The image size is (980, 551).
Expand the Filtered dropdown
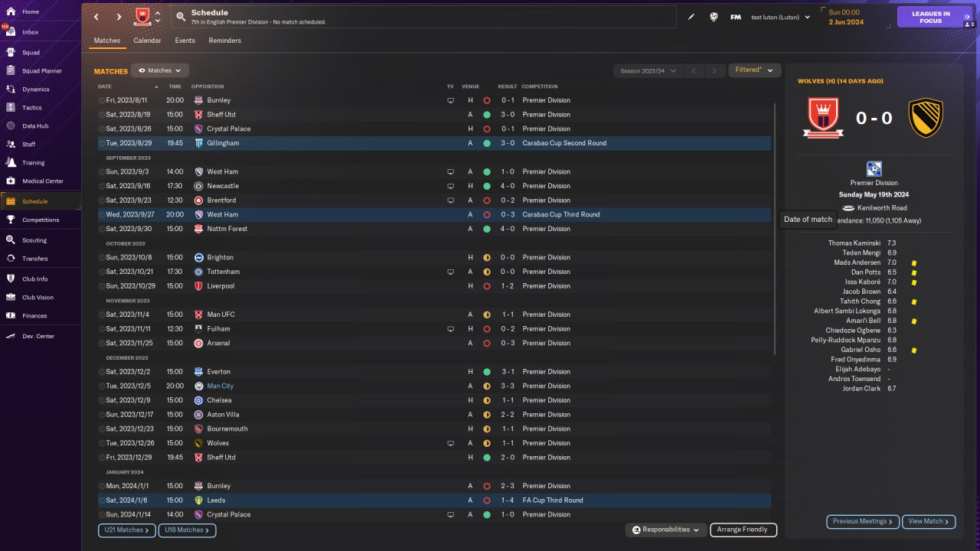pos(754,70)
